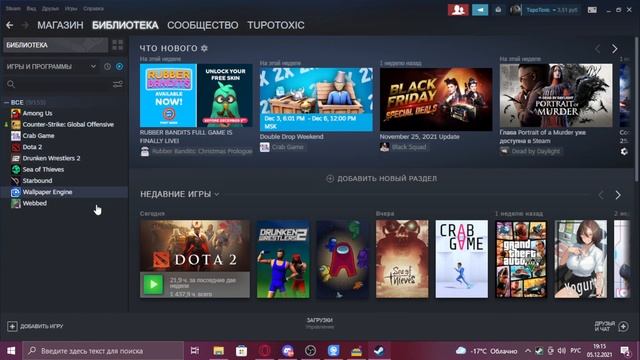Image resolution: width=640 pixels, height=360 pixels.
Task: Select Dota 2 in library list
Action: (32, 147)
